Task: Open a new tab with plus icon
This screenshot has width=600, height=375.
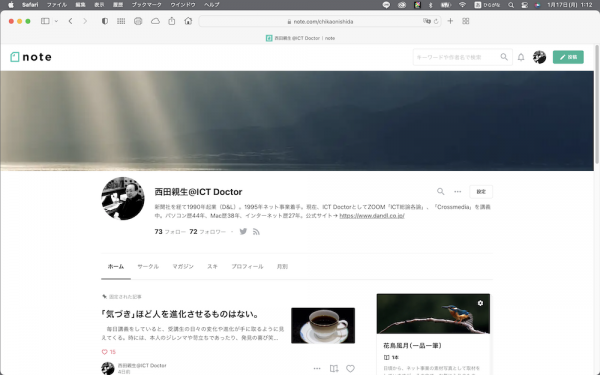Action: tap(450, 21)
